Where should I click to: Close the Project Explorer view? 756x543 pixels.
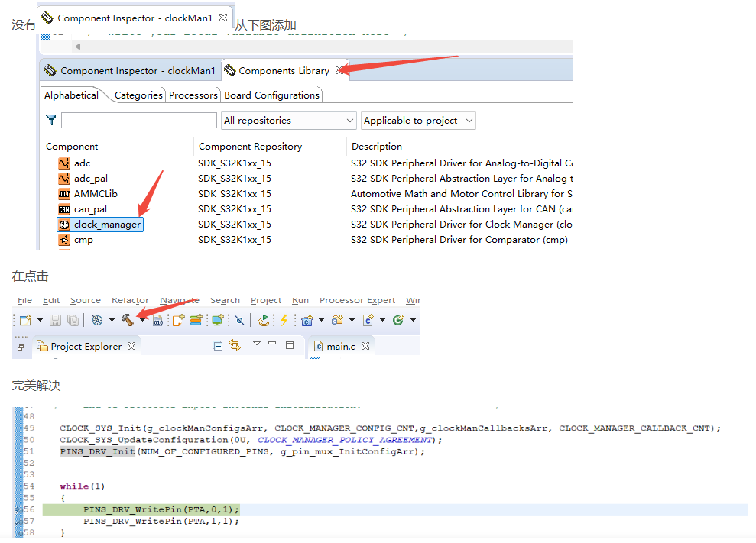pos(131,346)
